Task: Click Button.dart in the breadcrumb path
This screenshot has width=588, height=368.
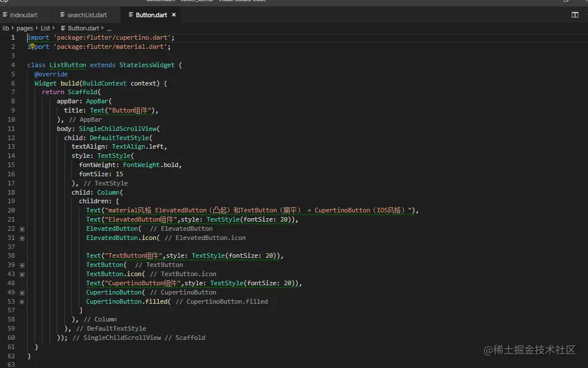Action: 83,28
